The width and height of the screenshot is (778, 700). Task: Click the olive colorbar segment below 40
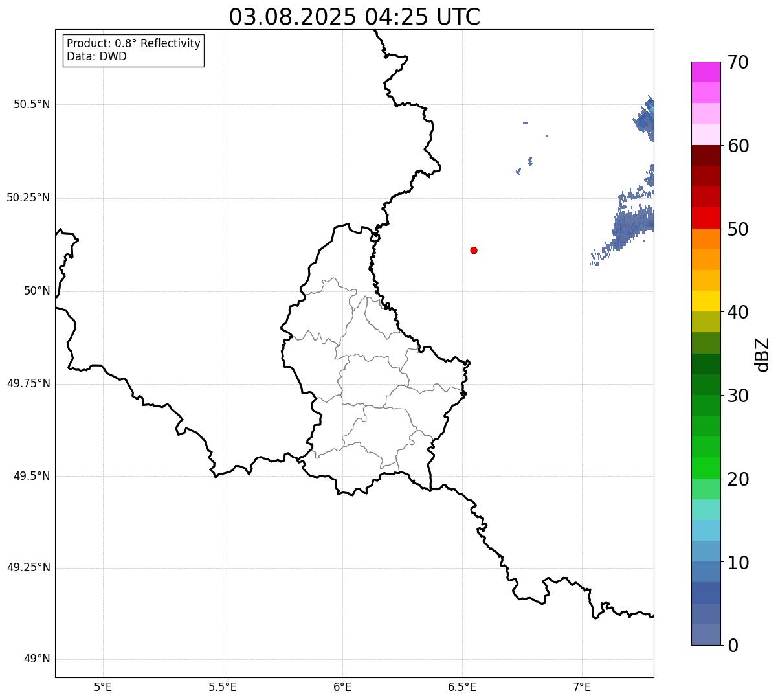[x=706, y=322]
